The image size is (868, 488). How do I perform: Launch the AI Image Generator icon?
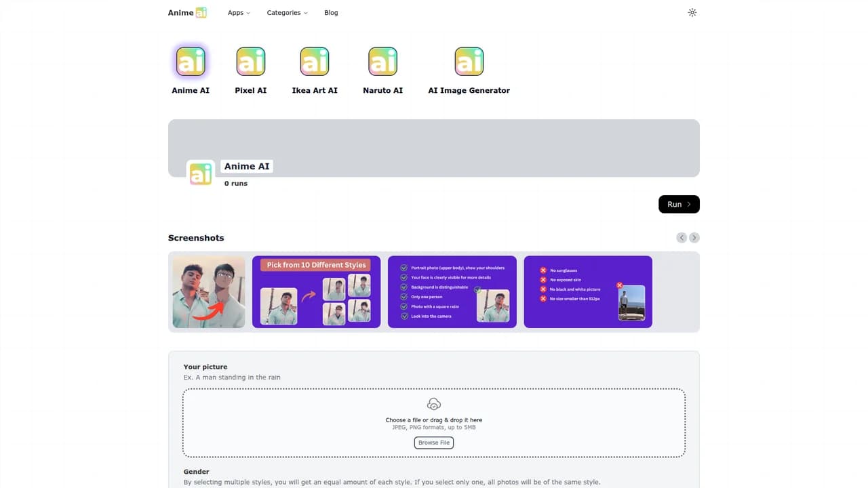point(469,62)
